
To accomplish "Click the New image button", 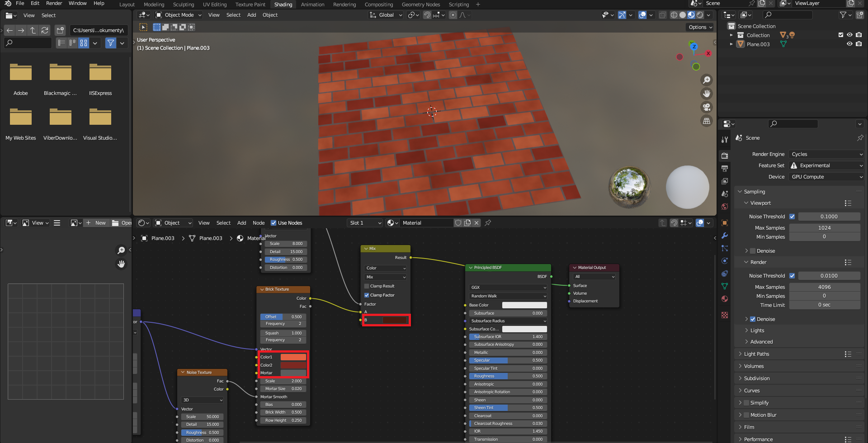I will tap(96, 223).
